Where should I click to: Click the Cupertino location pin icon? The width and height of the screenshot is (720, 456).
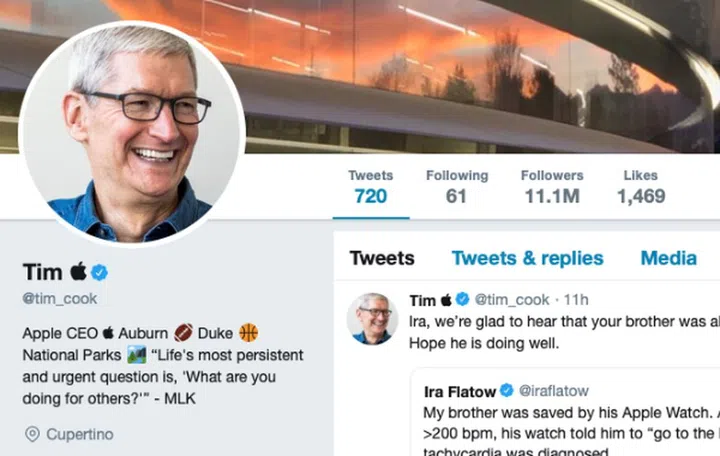point(32,434)
